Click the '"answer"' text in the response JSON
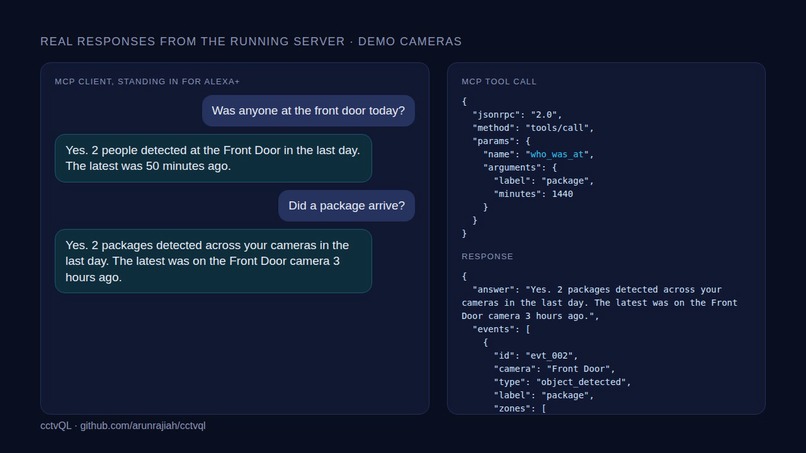806x453 pixels. coord(496,289)
